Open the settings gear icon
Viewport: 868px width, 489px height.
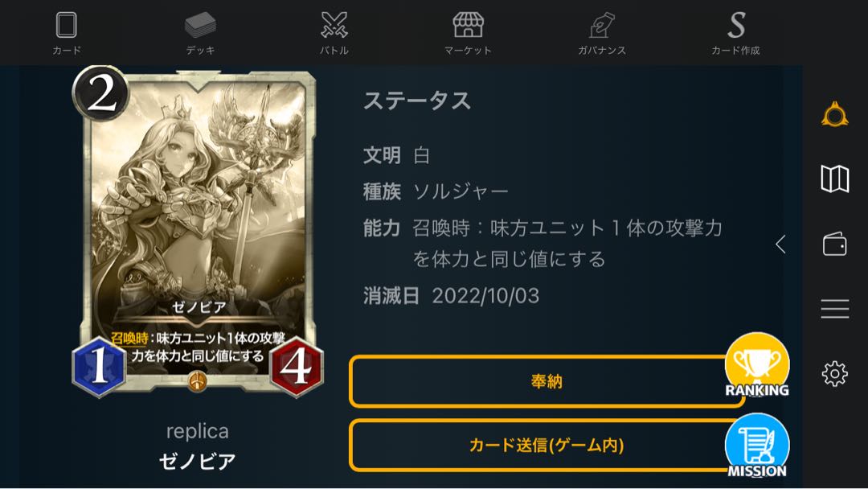pyautogui.click(x=835, y=374)
